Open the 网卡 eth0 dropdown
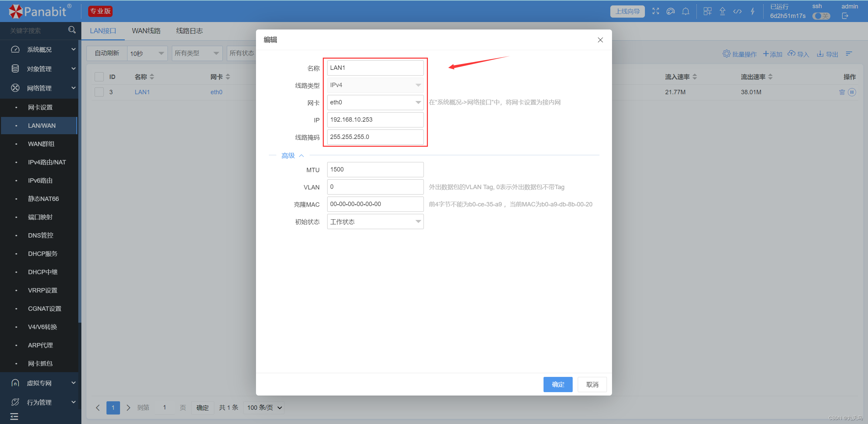Image resolution: width=868 pixels, height=424 pixels. (x=375, y=102)
